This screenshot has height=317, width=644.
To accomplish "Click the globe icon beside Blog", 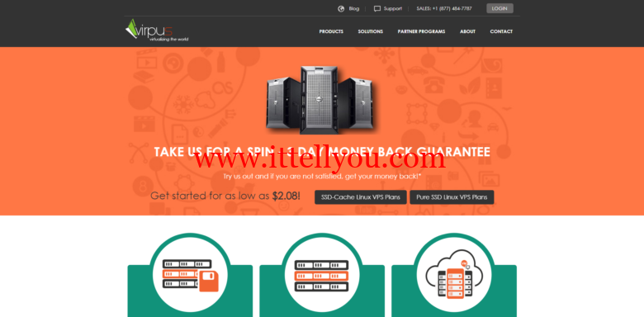I will pyautogui.click(x=341, y=8).
